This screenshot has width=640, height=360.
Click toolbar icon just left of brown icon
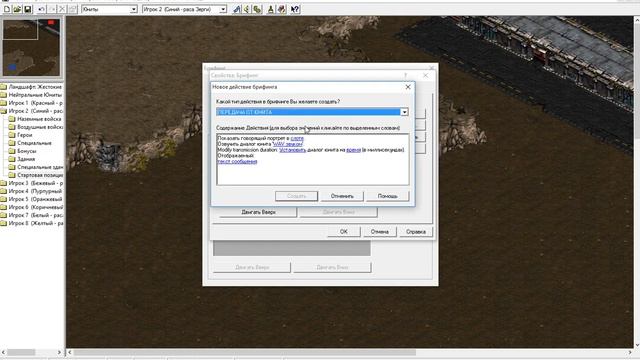coord(271,9)
